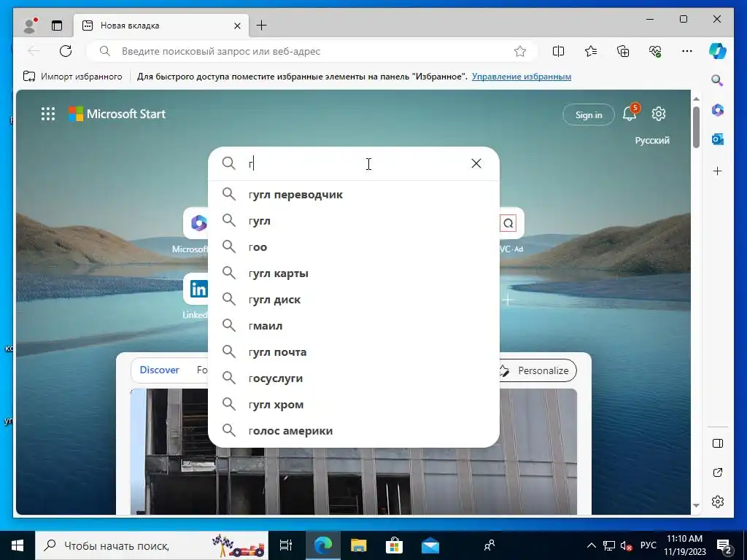The width and height of the screenshot is (747, 560).
Task: Click the Microsoft Start logo
Action: coord(117,114)
